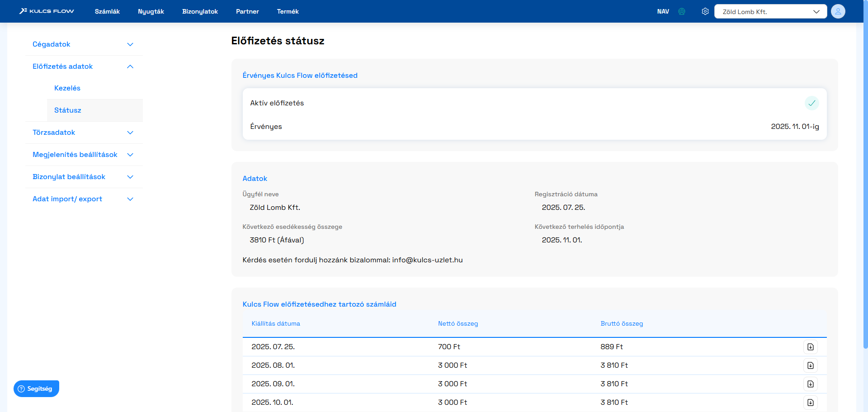Download the 2025. 07. 25. invoice
The width and height of the screenshot is (868, 412).
click(810, 347)
